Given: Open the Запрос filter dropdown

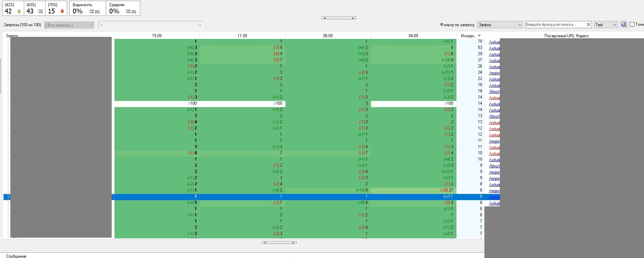Looking at the screenshot, I should coord(500,25).
